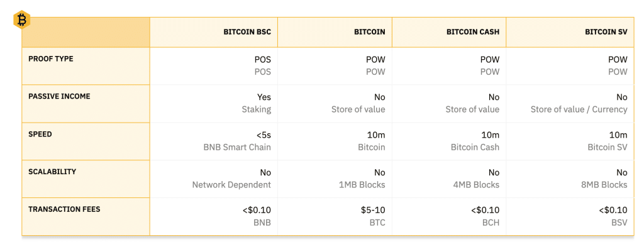This screenshot has height=249, width=644.
Task: Select the BITCOIN column header
Action: click(x=370, y=32)
